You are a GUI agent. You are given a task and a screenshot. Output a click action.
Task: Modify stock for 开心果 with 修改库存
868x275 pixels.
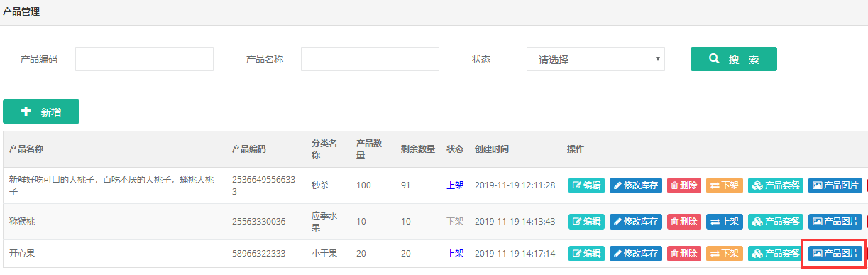click(635, 253)
